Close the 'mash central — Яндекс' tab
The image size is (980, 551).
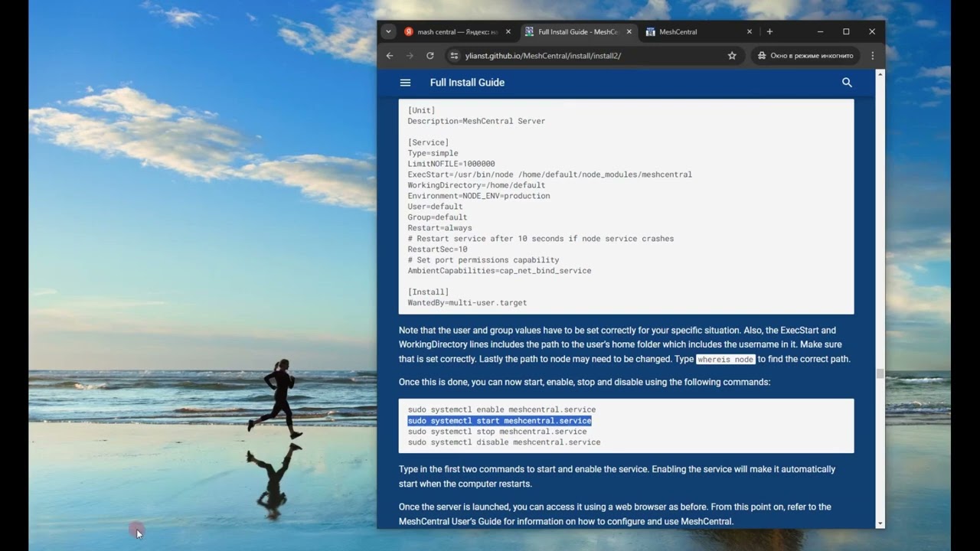point(508,32)
